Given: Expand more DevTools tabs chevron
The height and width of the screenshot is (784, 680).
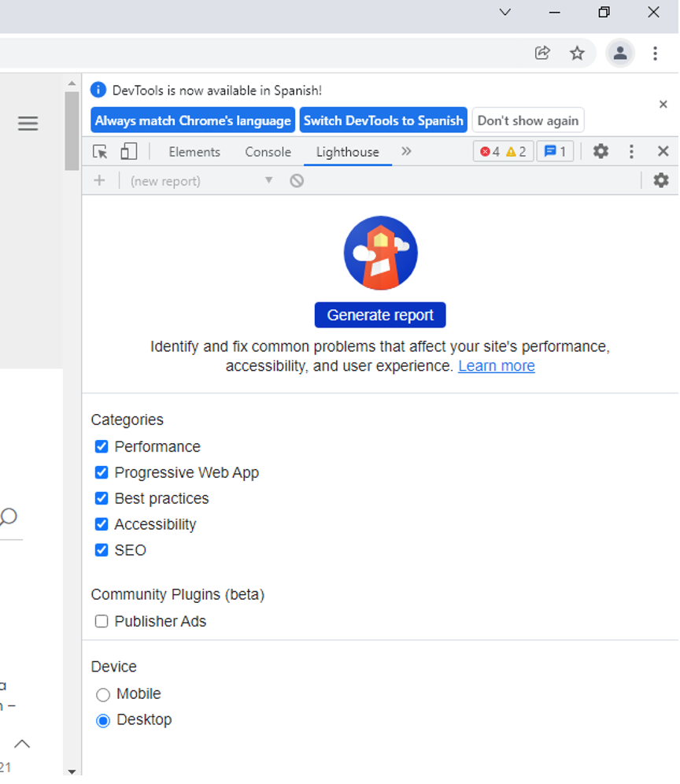Looking at the screenshot, I should (406, 151).
